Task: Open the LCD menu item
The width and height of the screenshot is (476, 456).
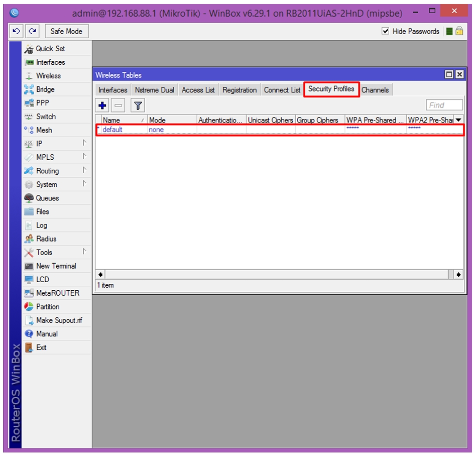Action: [57, 279]
